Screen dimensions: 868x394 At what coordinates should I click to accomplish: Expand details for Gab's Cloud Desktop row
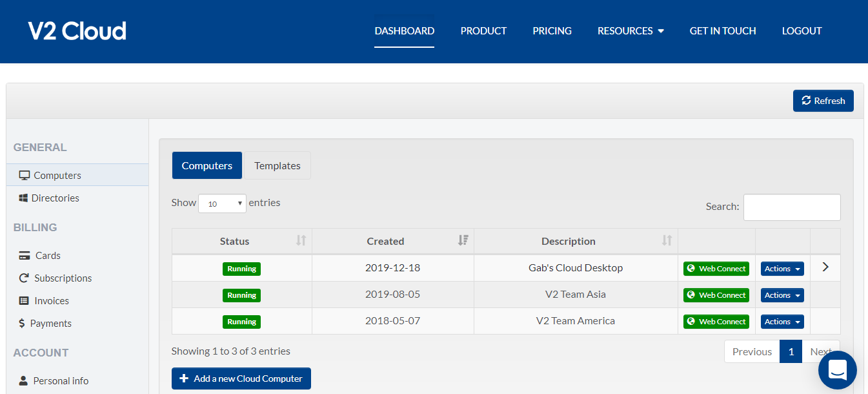pos(825,267)
